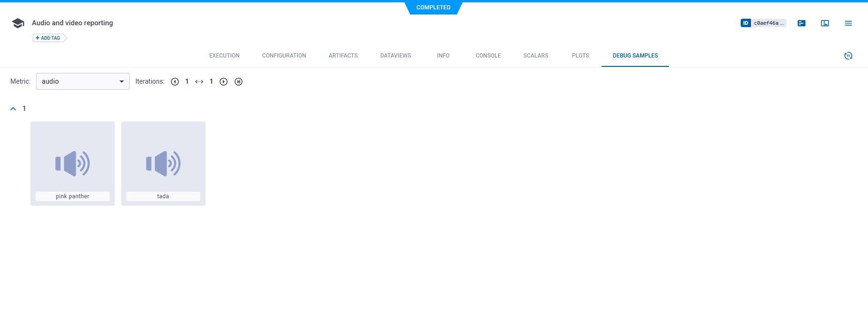Open the Console tab
The image size is (868, 310).
click(x=488, y=56)
